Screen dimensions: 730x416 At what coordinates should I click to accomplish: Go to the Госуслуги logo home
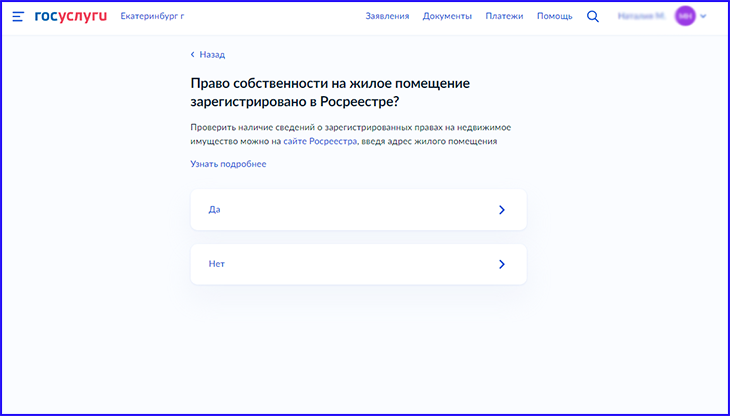pyautogui.click(x=71, y=16)
